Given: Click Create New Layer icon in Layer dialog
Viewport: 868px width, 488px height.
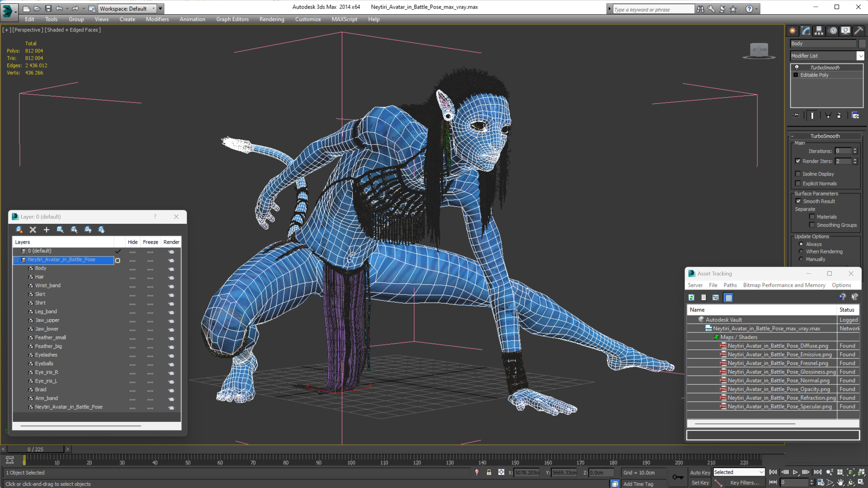Looking at the screenshot, I should (x=19, y=230).
